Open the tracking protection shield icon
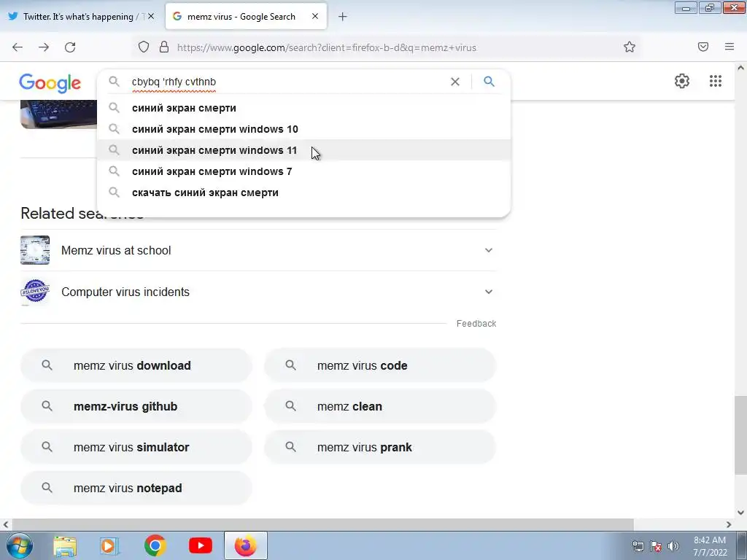The width and height of the screenshot is (747, 560). tap(144, 47)
